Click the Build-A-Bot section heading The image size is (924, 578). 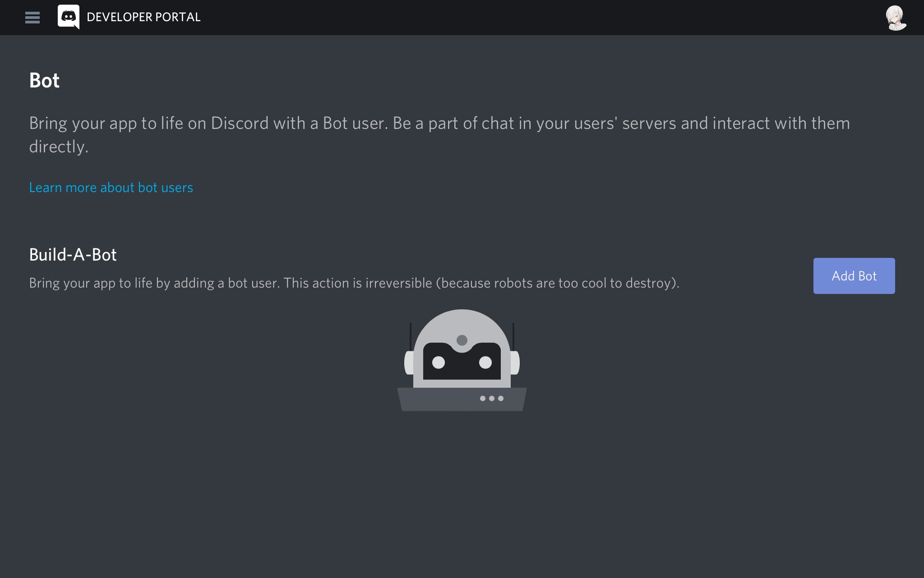[x=73, y=255]
